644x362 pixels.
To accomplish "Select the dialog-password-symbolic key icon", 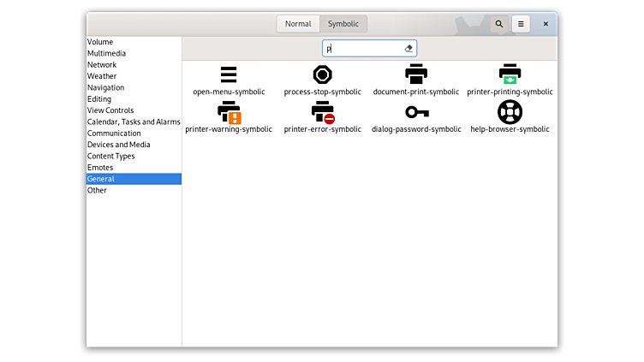I will tap(416, 112).
